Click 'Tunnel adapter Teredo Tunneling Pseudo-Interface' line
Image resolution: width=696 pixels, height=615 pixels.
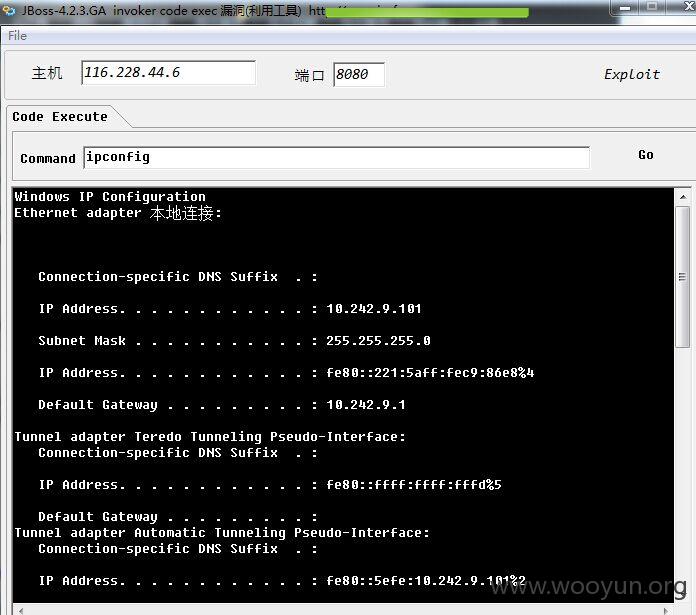210,437
